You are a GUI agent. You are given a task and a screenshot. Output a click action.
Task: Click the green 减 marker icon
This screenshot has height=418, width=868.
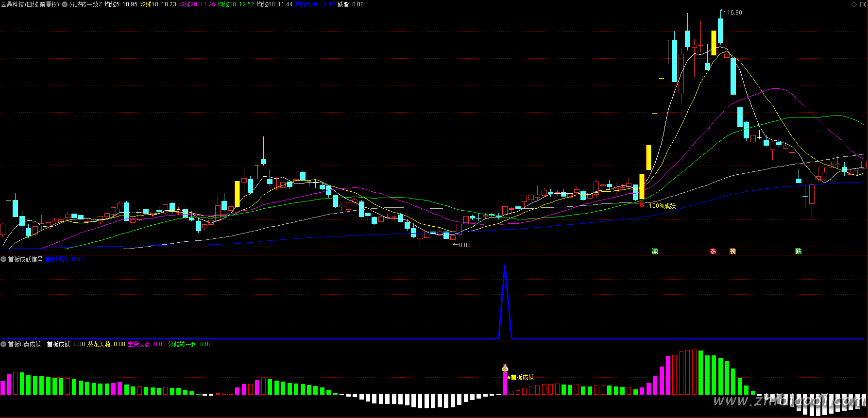tap(655, 251)
